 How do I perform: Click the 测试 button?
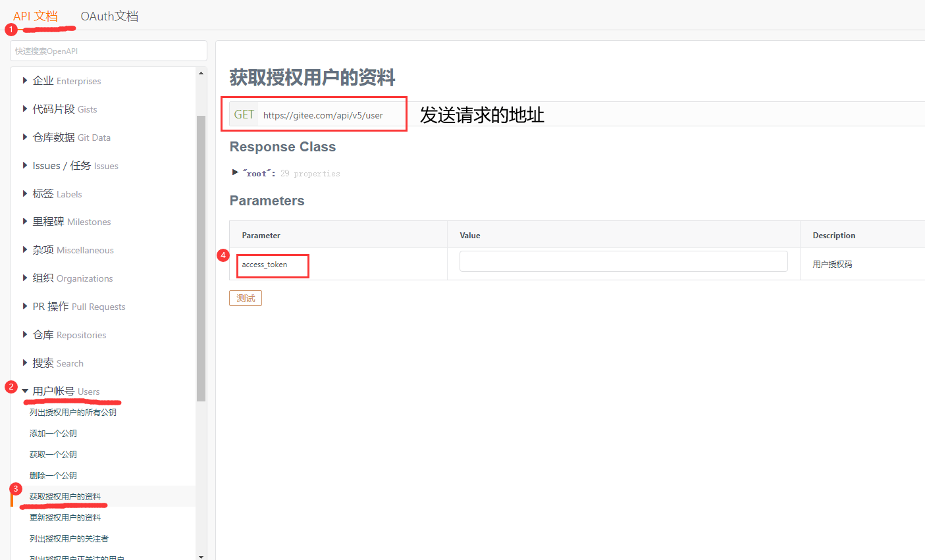pos(245,297)
